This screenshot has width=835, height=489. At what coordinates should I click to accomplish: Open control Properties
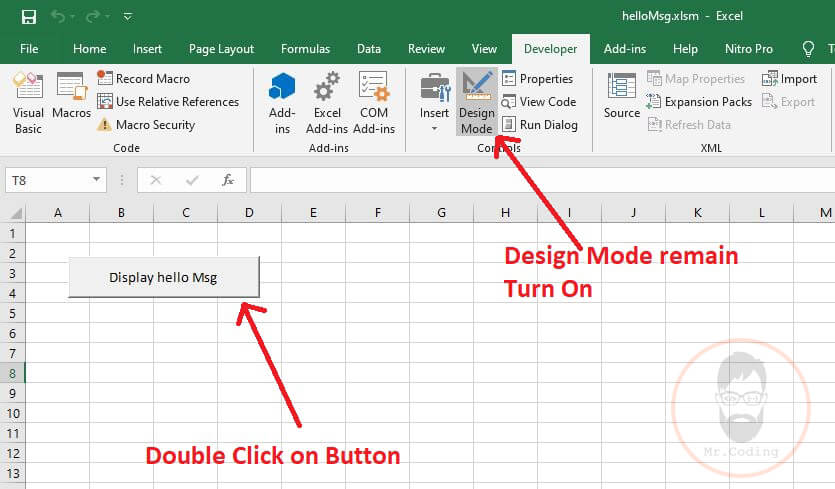538,78
